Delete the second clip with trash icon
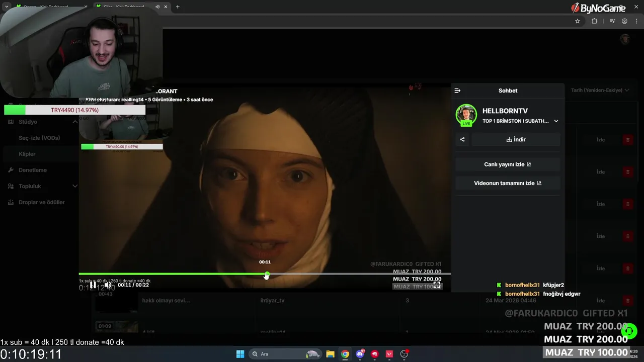Viewport: 644px width, 362px height. (x=627, y=172)
